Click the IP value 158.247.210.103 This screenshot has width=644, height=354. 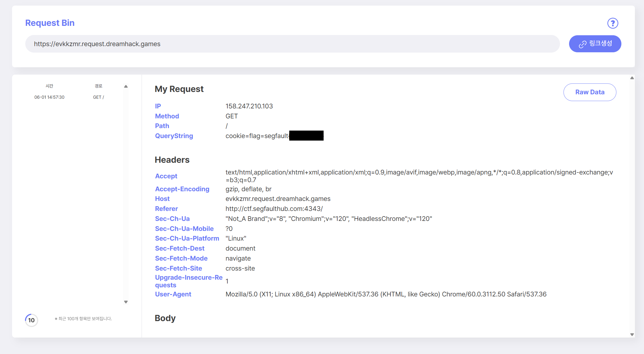[x=249, y=106]
